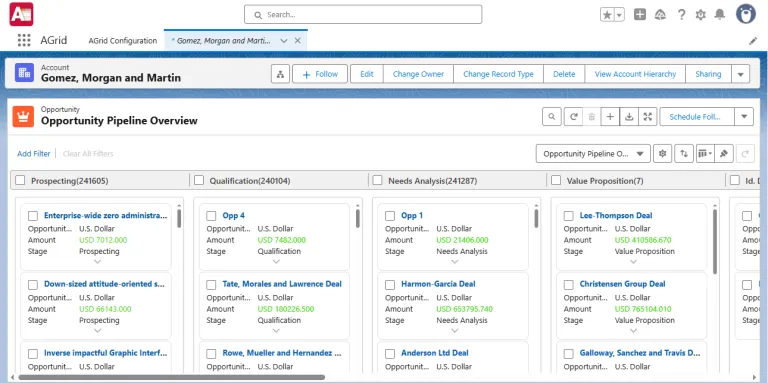Click in the global Search field
The width and height of the screenshot is (768, 383).
(x=363, y=15)
